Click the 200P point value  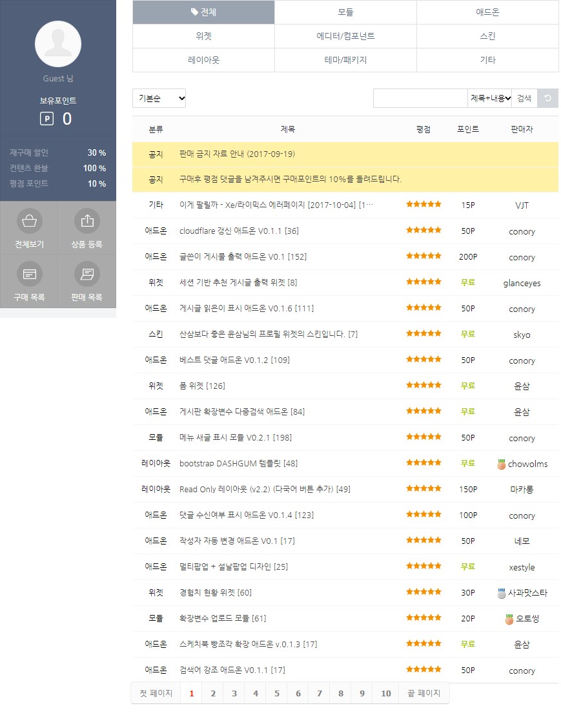coord(468,256)
